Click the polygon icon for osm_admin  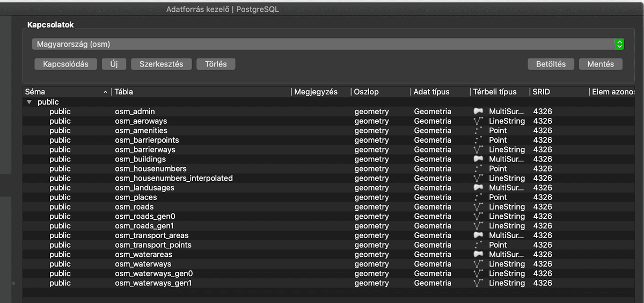[478, 112]
